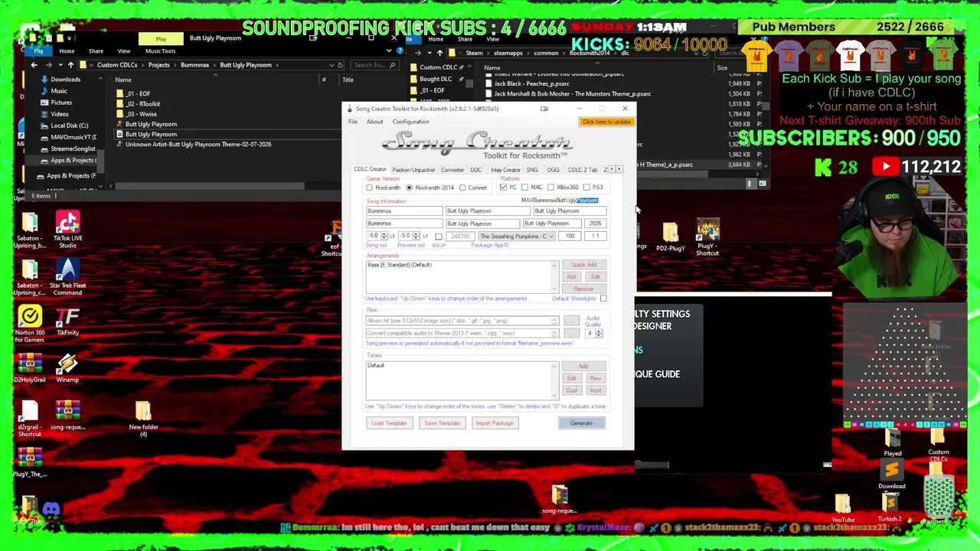Click Quick Add arrangement button
The height and width of the screenshot is (551, 980).
point(583,265)
